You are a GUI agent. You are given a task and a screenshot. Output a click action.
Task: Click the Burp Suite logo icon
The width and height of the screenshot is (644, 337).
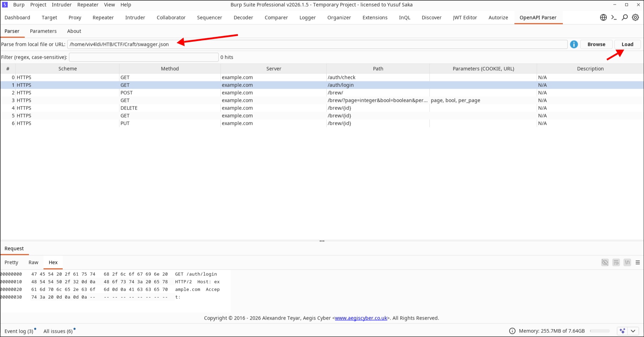(x=5, y=5)
